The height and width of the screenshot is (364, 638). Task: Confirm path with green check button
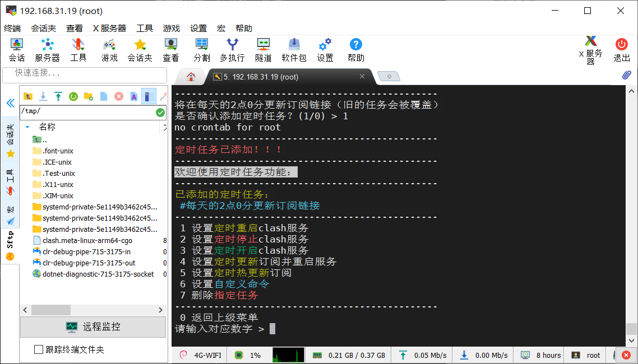point(160,113)
